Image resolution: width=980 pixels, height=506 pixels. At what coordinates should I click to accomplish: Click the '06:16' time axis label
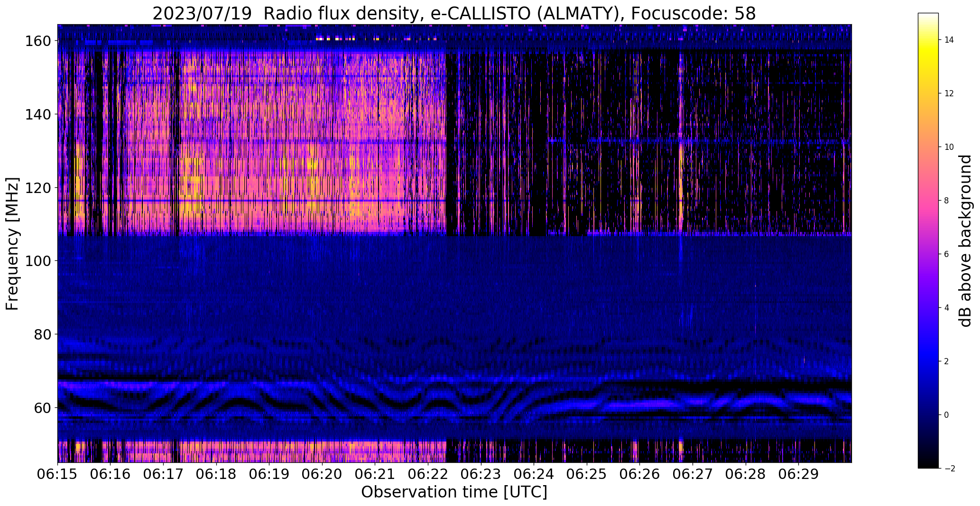[x=111, y=475]
